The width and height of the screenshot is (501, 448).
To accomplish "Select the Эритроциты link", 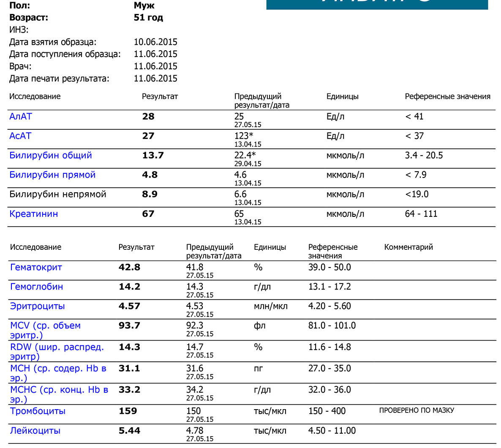I will pos(38,306).
